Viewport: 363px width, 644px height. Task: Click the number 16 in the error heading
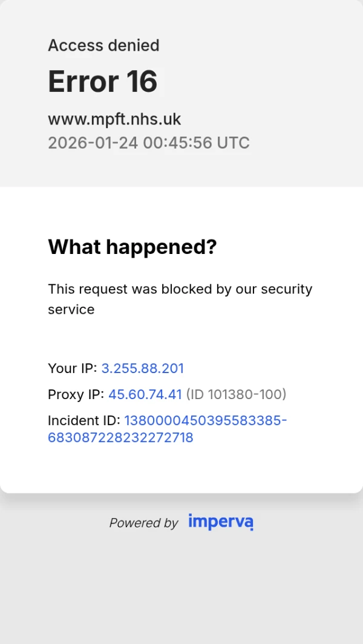[142, 81]
